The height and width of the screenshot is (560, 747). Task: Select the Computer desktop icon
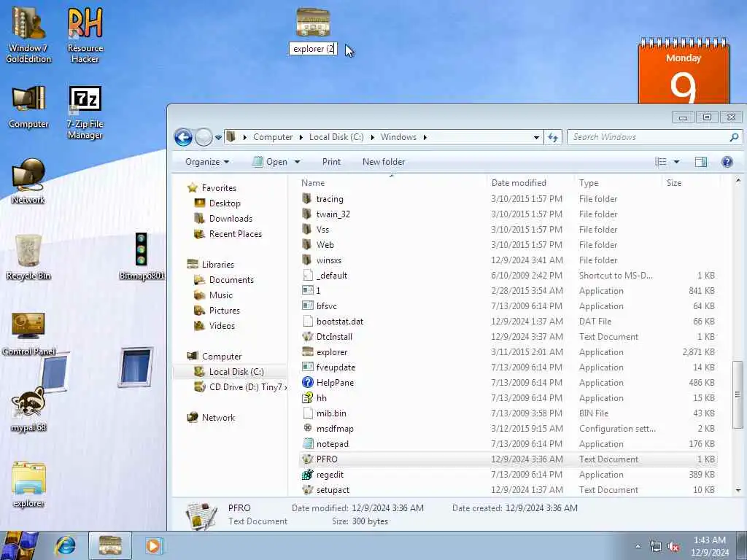click(28, 107)
